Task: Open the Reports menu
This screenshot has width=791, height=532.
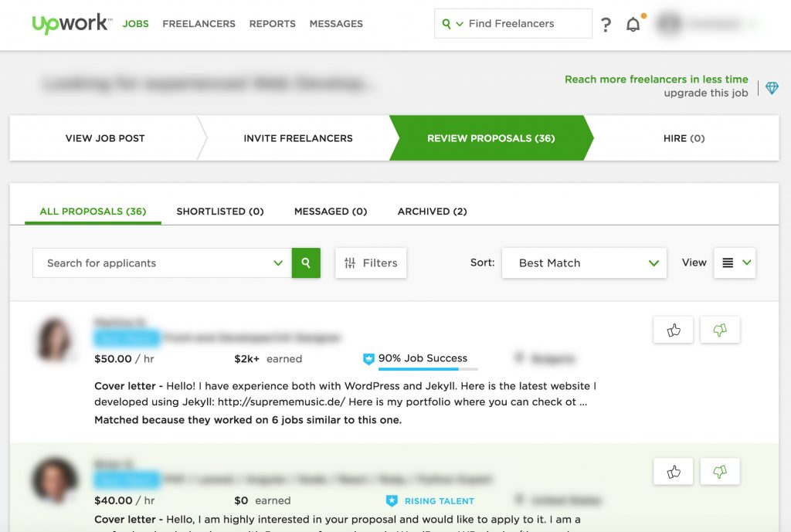Action: click(x=273, y=24)
